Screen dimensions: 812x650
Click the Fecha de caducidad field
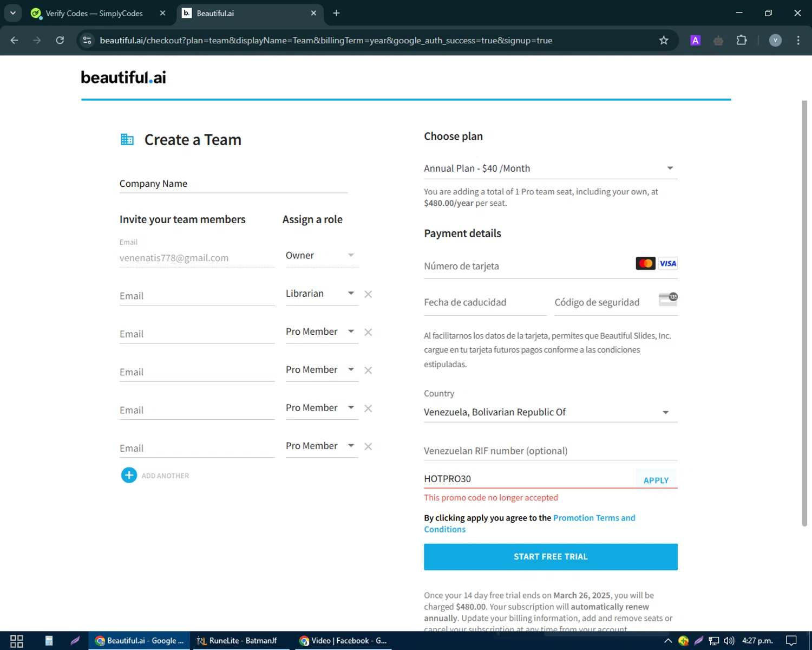pyautogui.click(x=485, y=302)
